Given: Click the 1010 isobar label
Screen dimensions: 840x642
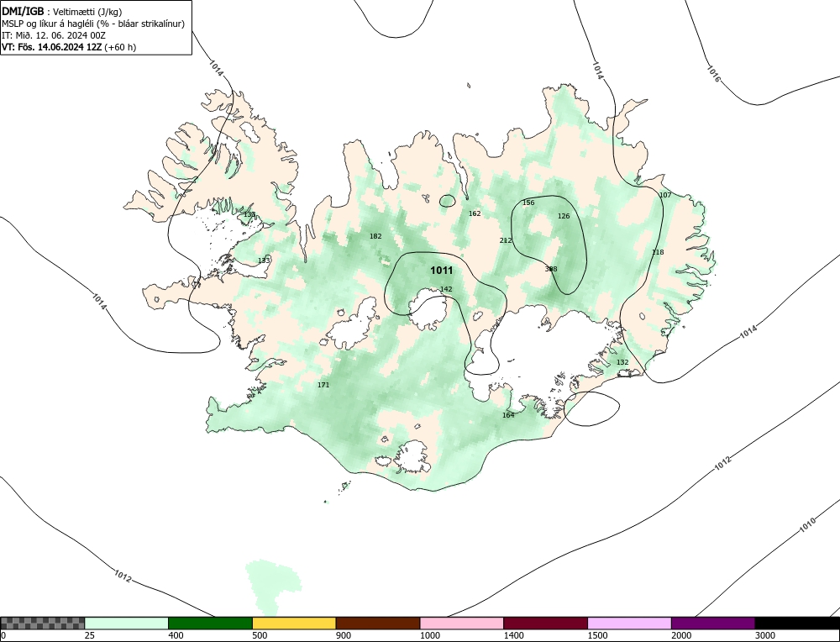Looking at the screenshot, I should click(808, 524).
